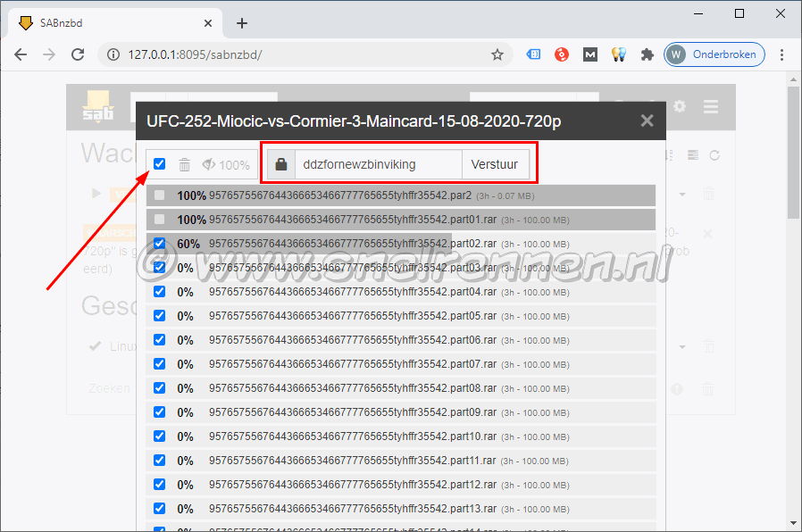Click the page vertical scrollbar

point(793,154)
